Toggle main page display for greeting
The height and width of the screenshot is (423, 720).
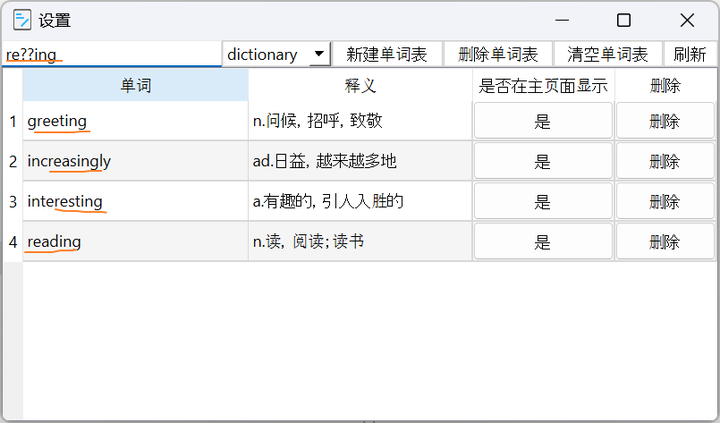tap(542, 121)
